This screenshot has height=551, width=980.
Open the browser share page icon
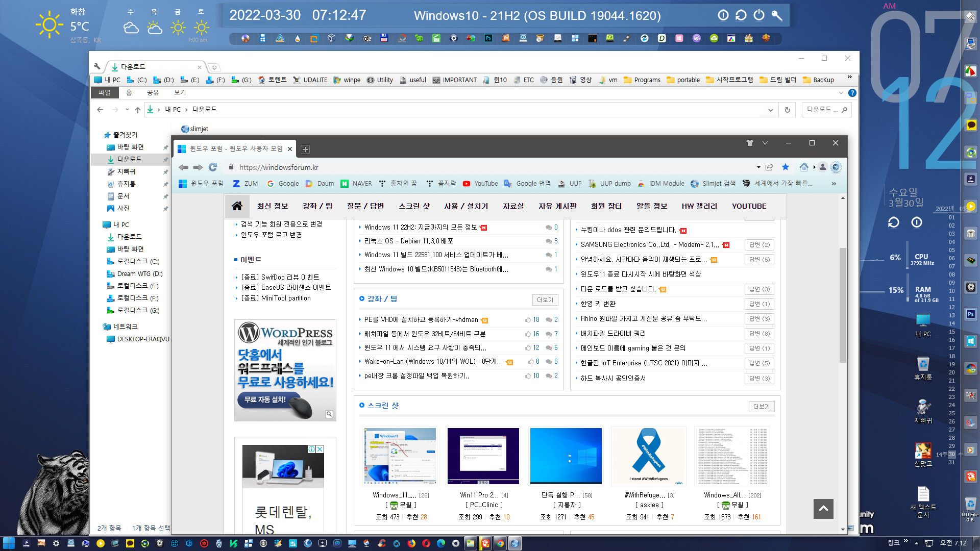(x=769, y=167)
